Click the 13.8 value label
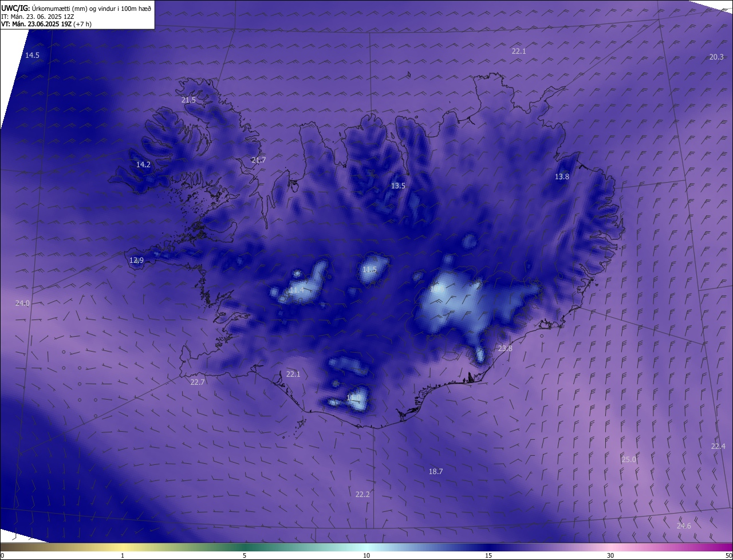The width and height of the screenshot is (733, 560). pos(562,176)
